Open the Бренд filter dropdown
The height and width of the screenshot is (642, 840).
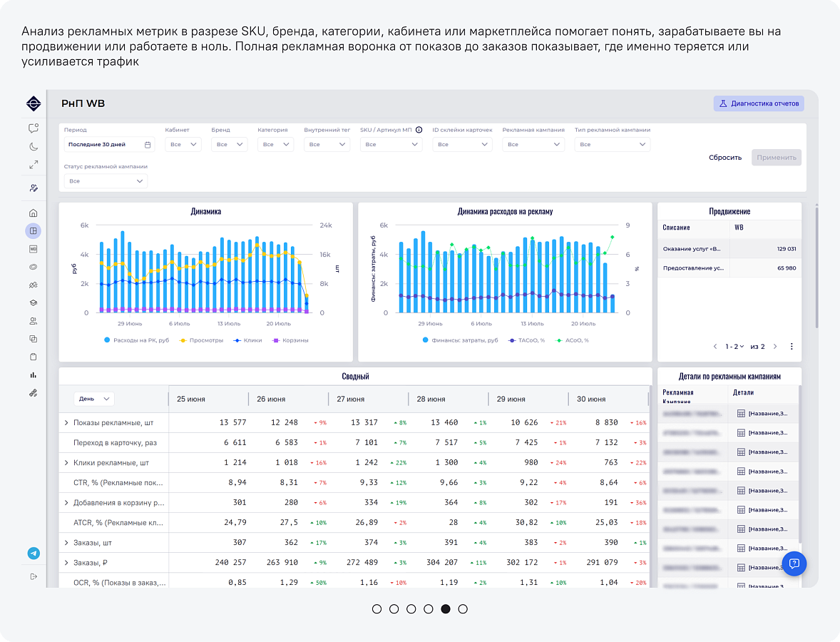pyautogui.click(x=230, y=145)
